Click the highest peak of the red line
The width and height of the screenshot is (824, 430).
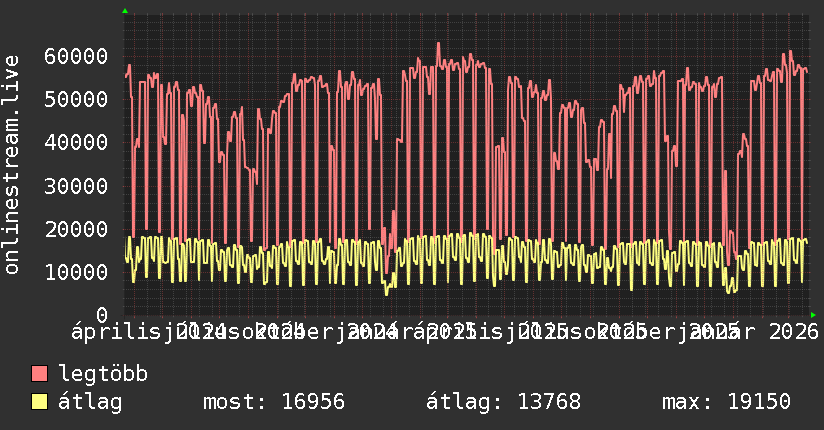pyautogui.click(x=438, y=44)
